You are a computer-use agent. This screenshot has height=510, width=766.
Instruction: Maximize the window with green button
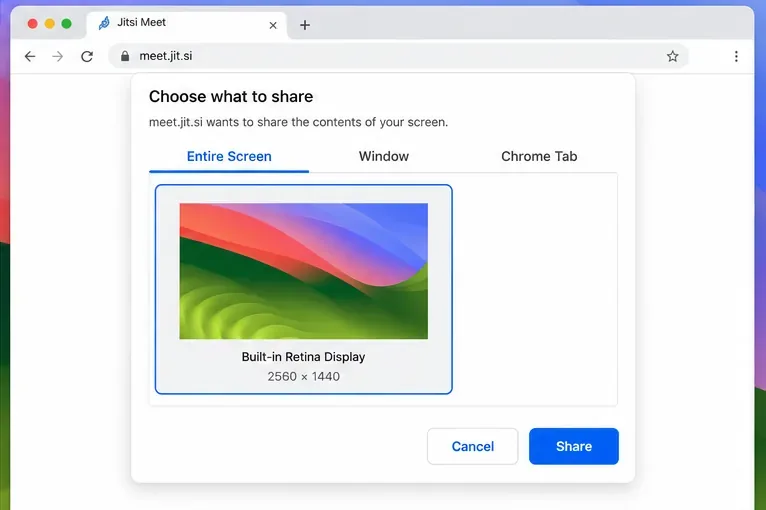coord(66,23)
